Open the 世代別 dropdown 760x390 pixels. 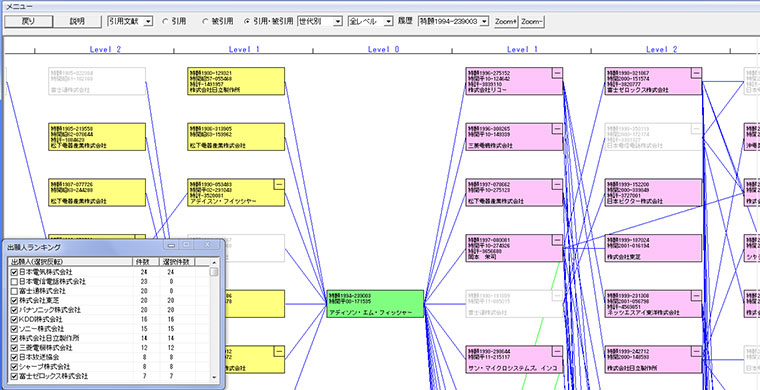(x=320, y=21)
